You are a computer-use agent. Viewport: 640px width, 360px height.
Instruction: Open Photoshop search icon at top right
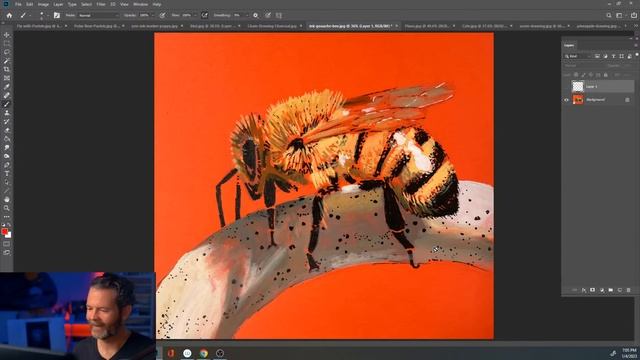pyautogui.click(x=609, y=16)
